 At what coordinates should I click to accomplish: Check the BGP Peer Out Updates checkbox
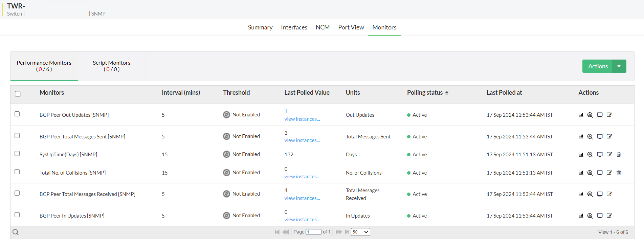[x=17, y=114]
